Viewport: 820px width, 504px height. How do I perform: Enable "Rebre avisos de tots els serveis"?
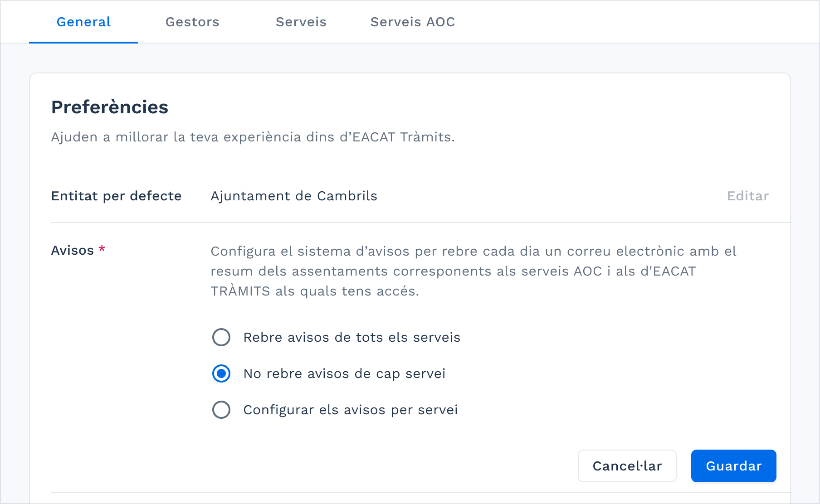pos(221,337)
